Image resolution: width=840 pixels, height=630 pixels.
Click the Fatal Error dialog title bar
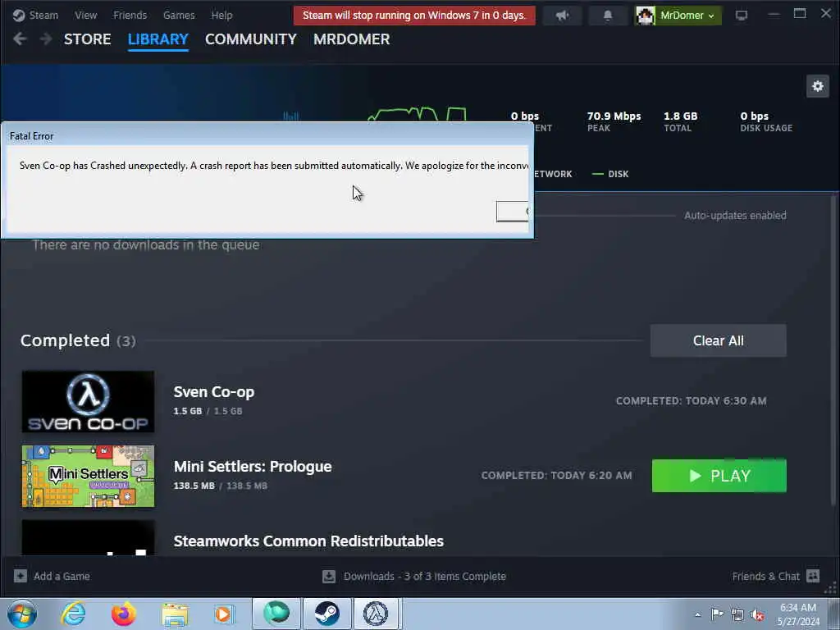click(267, 136)
